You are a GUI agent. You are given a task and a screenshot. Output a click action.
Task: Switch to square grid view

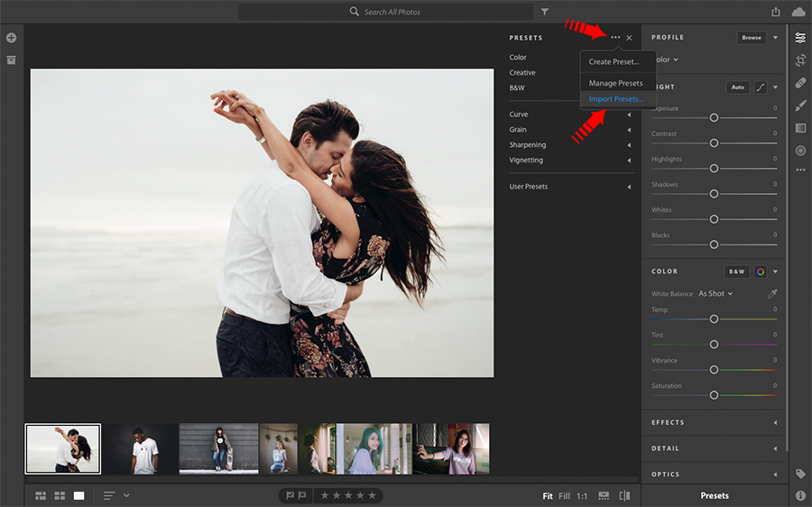pos(60,495)
